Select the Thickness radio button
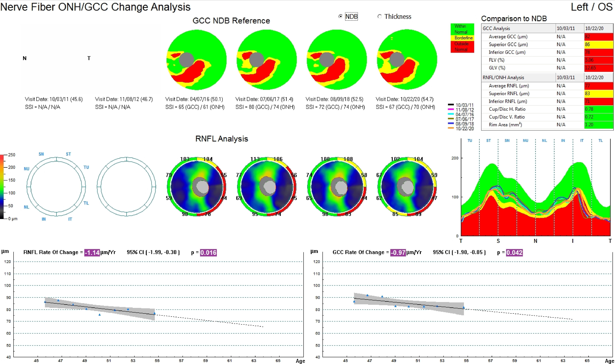The image size is (615, 364). [380, 16]
